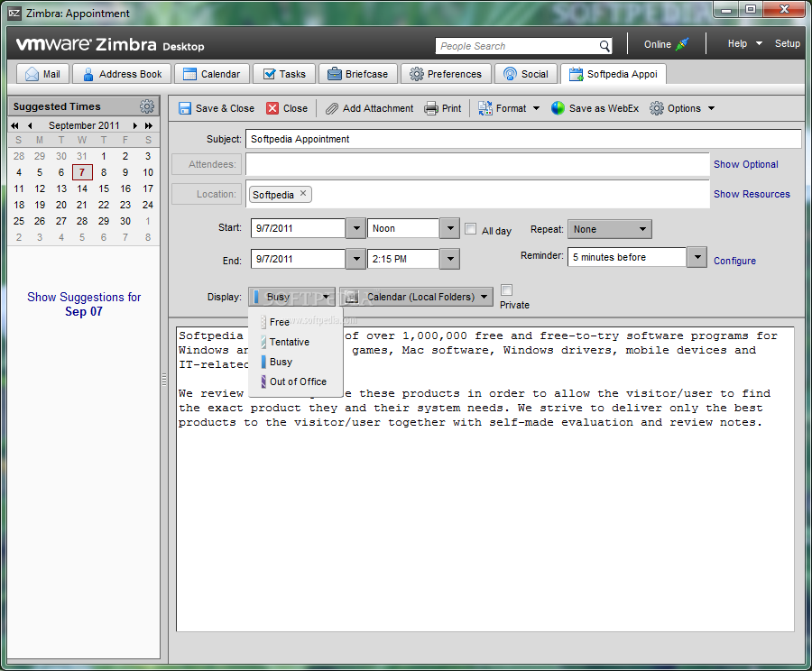Open the Start time Noon dropdown

(x=450, y=228)
